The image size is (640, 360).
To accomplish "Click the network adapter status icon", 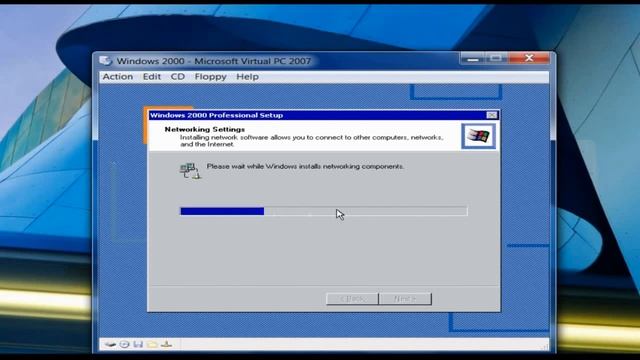I will click(x=166, y=344).
